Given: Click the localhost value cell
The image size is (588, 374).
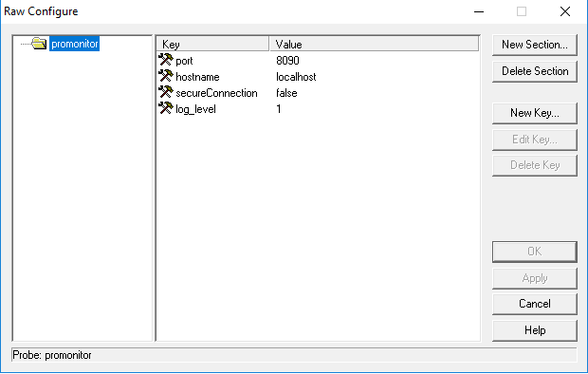Looking at the screenshot, I should (296, 77).
